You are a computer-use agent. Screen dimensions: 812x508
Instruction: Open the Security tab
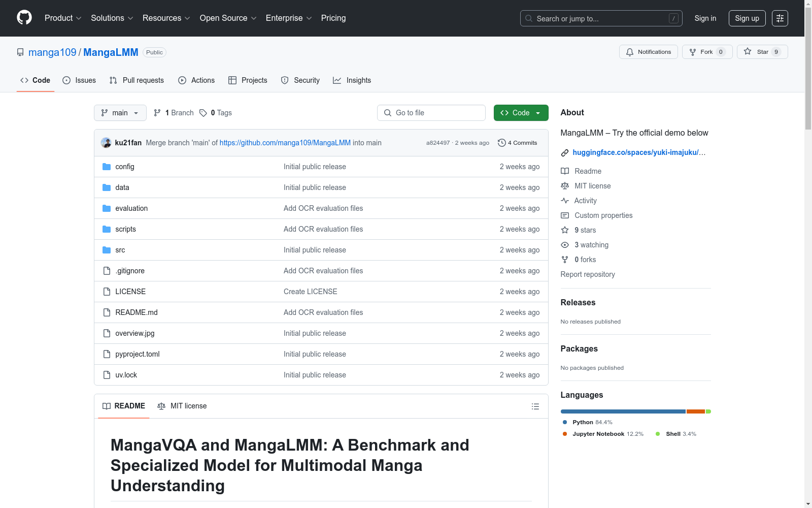tap(300, 80)
